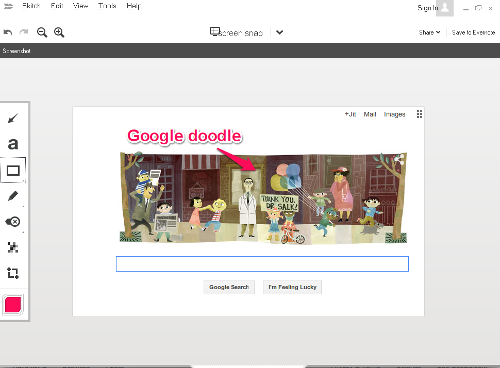
Task: Select the Crop tool
Action: [13, 273]
